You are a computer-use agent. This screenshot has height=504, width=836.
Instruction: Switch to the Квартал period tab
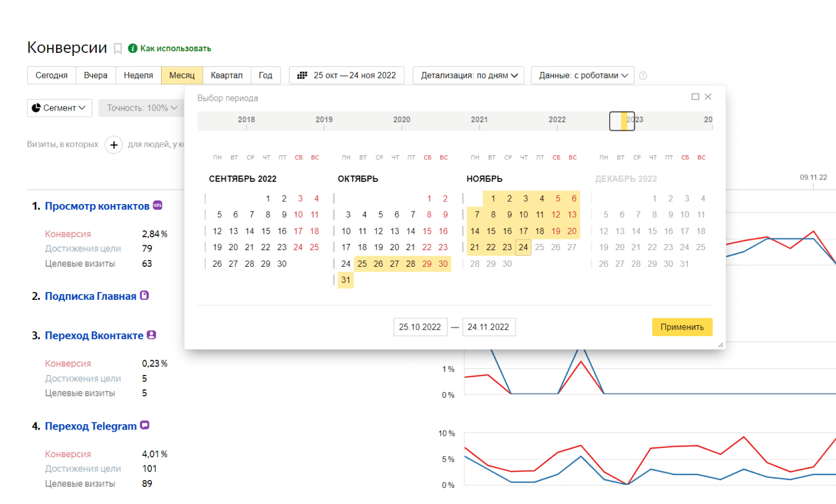pos(226,76)
